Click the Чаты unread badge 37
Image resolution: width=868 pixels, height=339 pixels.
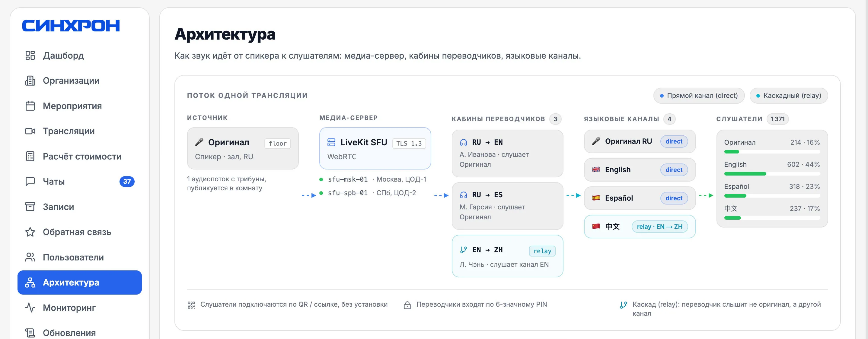[127, 182]
